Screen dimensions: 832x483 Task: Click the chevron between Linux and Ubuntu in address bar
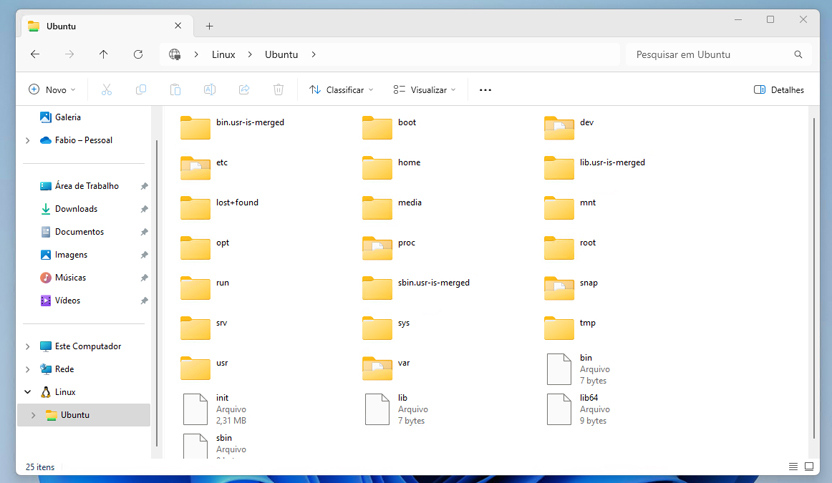click(x=250, y=54)
